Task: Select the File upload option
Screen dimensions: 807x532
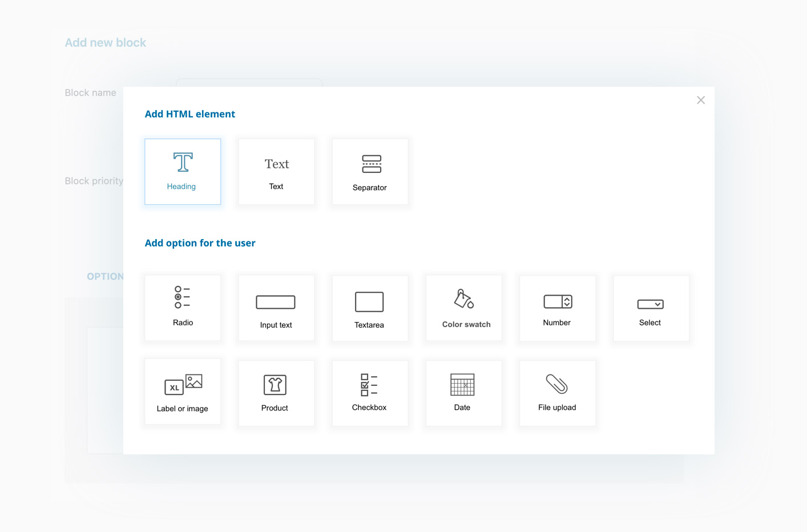Action: pos(557,392)
